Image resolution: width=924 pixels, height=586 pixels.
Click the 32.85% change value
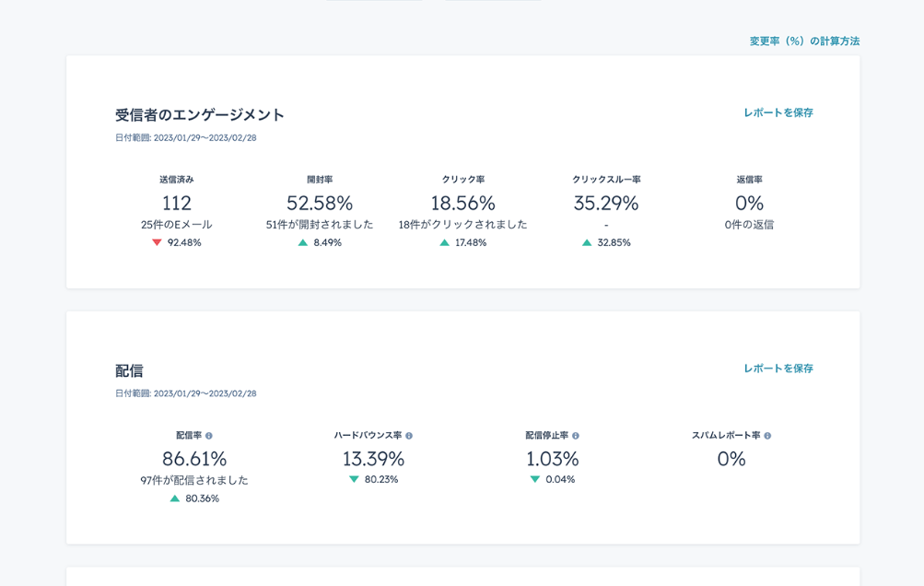[614, 242]
